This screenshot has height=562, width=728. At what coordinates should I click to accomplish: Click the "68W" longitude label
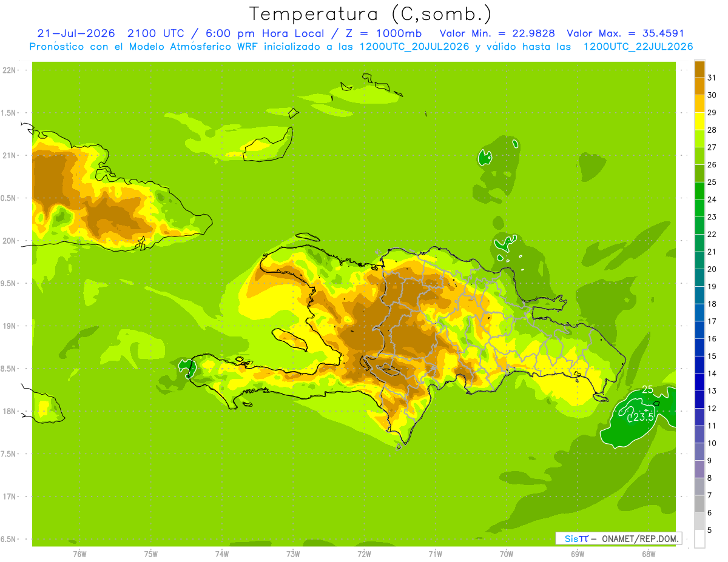pos(649,554)
